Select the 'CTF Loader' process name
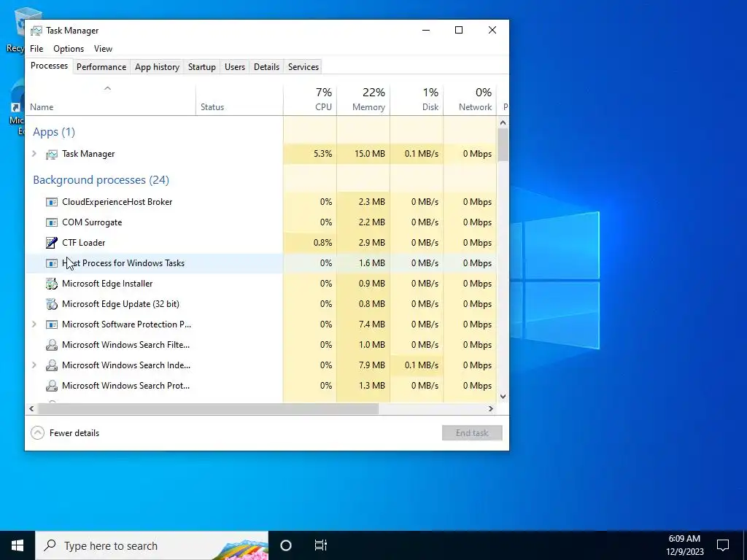Image resolution: width=747 pixels, height=560 pixels. [x=83, y=243]
